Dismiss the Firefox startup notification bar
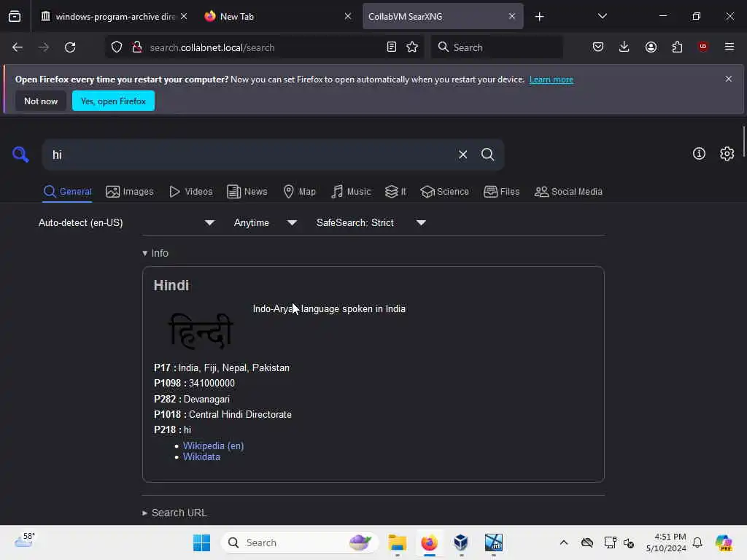The image size is (747, 560). point(729,79)
